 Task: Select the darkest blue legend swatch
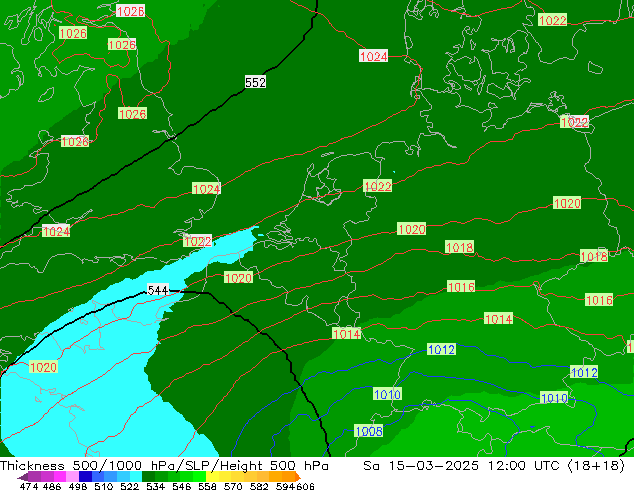click(85, 477)
